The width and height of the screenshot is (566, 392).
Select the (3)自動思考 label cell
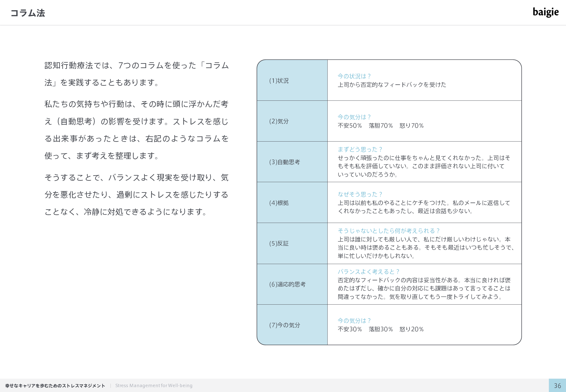pos(292,162)
